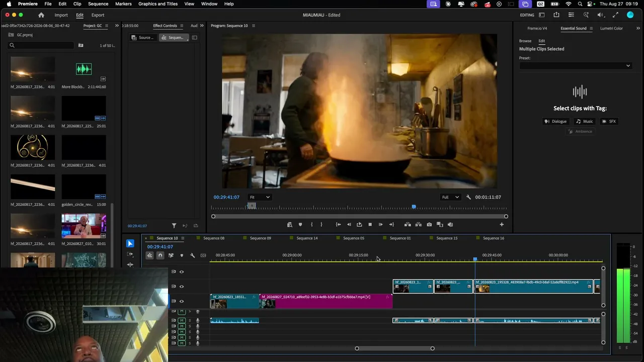This screenshot has width=644, height=362.
Task: Open the Workspaces menu icon
Action: click(542, 15)
